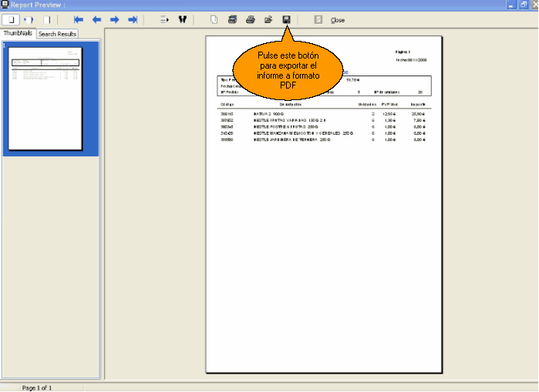Jump to the last page
The height and width of the screenshot is (392, 539).
[133, 19]
